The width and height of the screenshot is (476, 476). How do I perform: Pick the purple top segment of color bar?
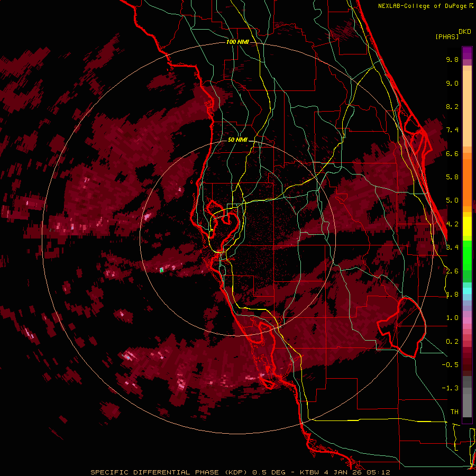coord(467,53)
